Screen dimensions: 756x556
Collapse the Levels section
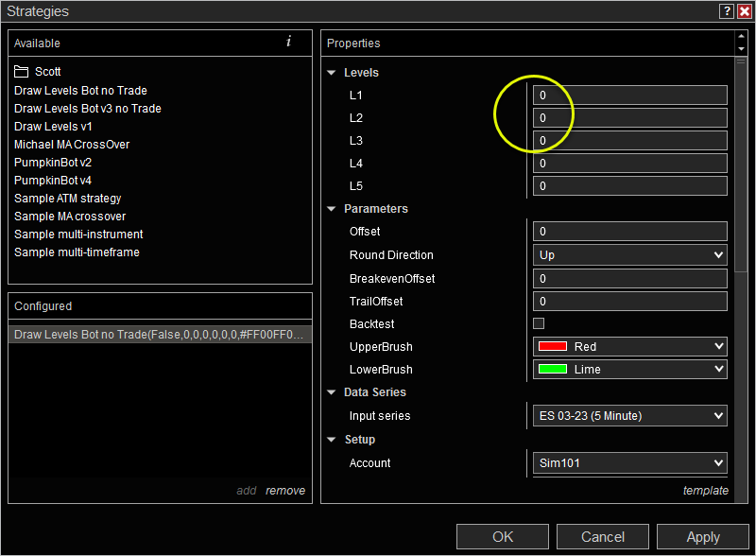(x=332, y=73)
